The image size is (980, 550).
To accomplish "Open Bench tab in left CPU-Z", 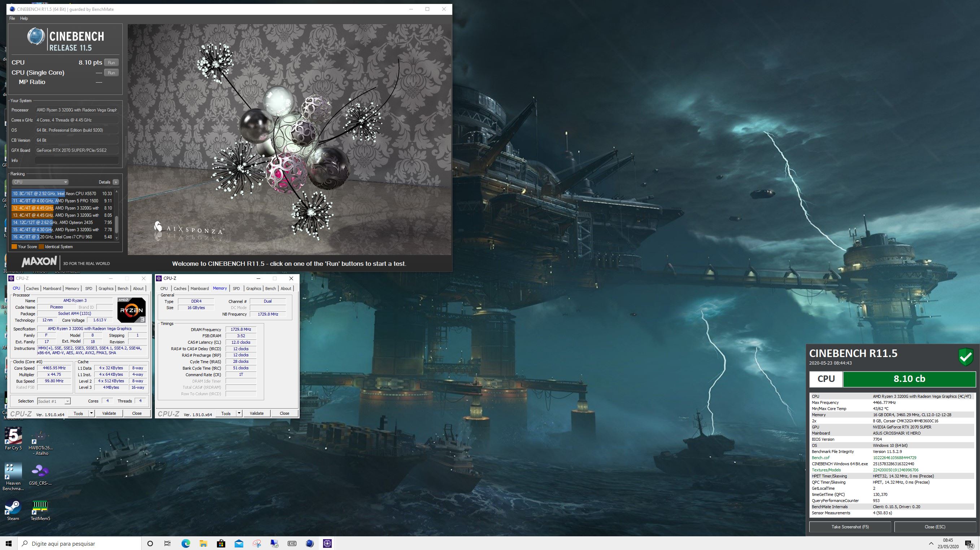I will click(x=123, y=289).
